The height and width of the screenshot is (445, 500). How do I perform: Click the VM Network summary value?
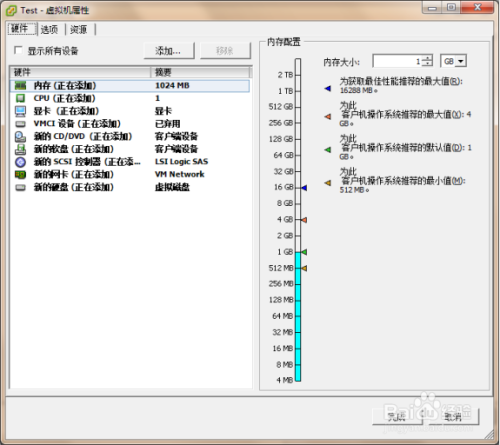180,174
